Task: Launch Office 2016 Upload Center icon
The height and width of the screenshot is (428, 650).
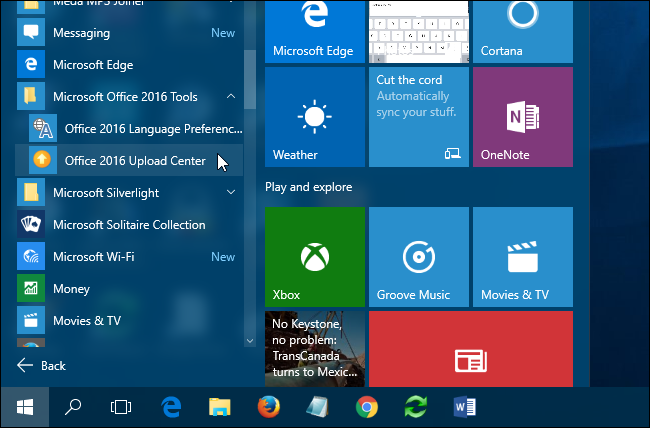Action: click(x=43, y=160)
